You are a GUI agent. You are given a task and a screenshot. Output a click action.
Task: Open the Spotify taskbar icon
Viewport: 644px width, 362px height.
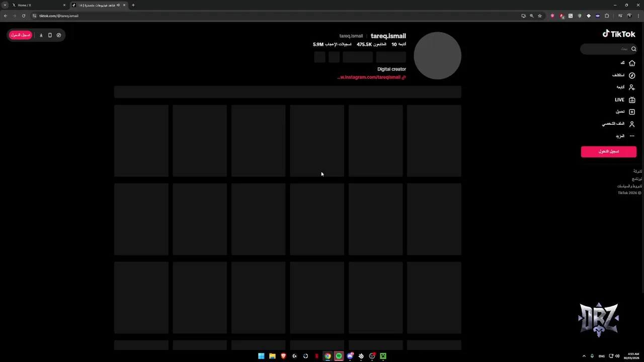339,356
